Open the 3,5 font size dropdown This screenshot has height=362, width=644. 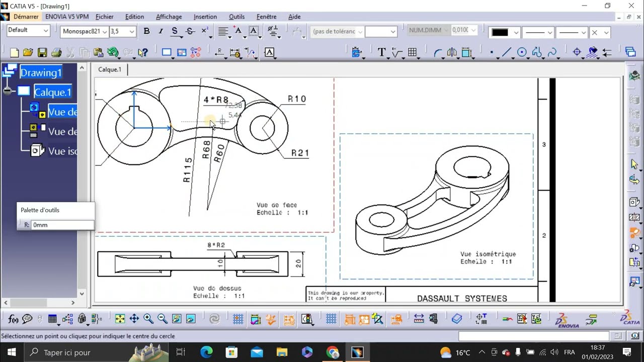123,31
